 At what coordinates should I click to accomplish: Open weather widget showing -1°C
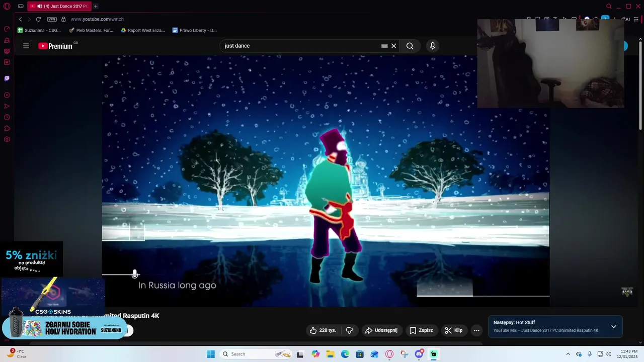click(x=16, y=354)
